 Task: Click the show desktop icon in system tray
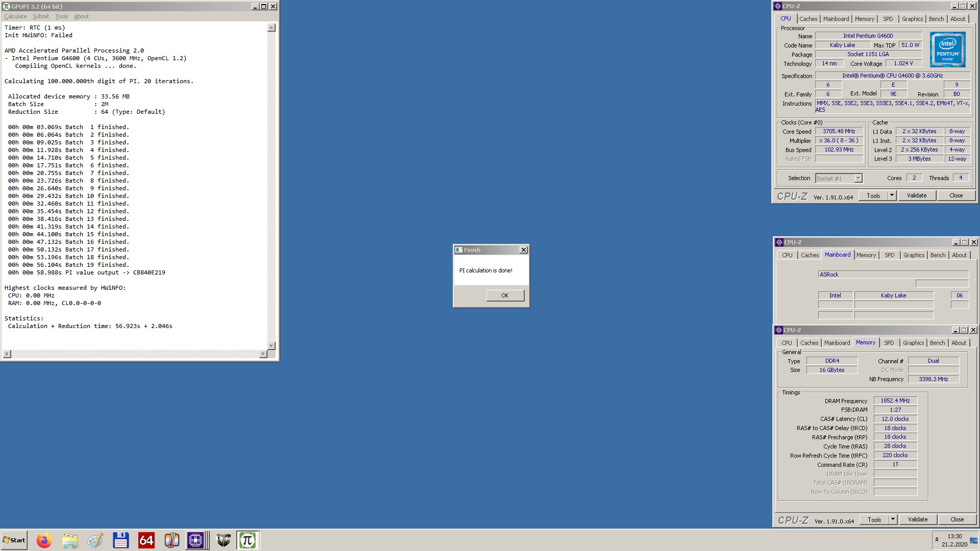[x=974, y=540]
